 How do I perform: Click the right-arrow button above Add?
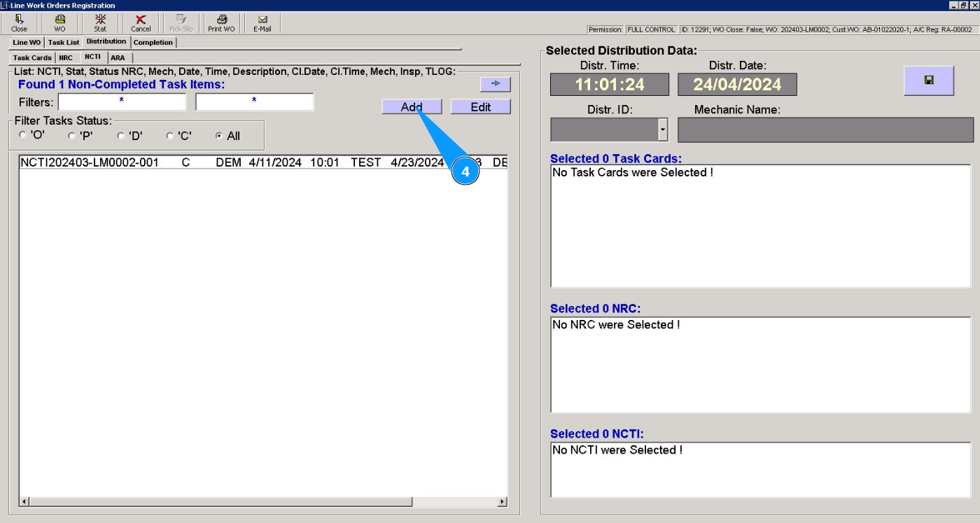point(496,84)
